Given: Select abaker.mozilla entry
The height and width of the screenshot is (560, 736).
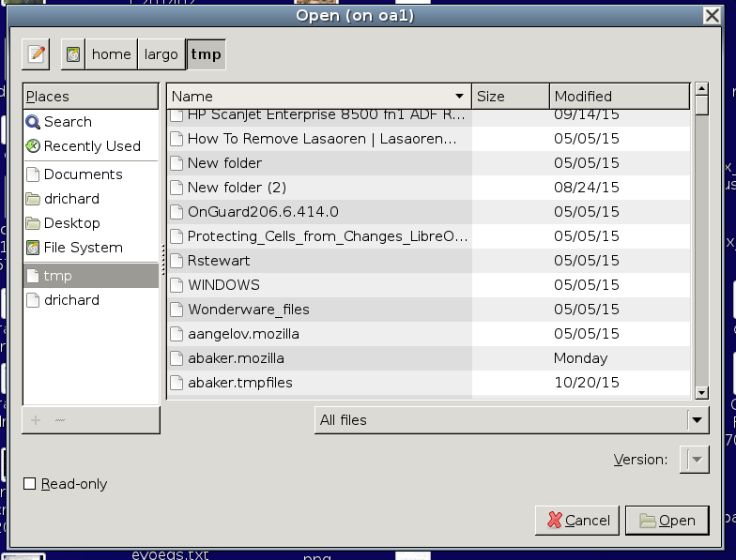Looking at the screenshot, I should (429, 358).
